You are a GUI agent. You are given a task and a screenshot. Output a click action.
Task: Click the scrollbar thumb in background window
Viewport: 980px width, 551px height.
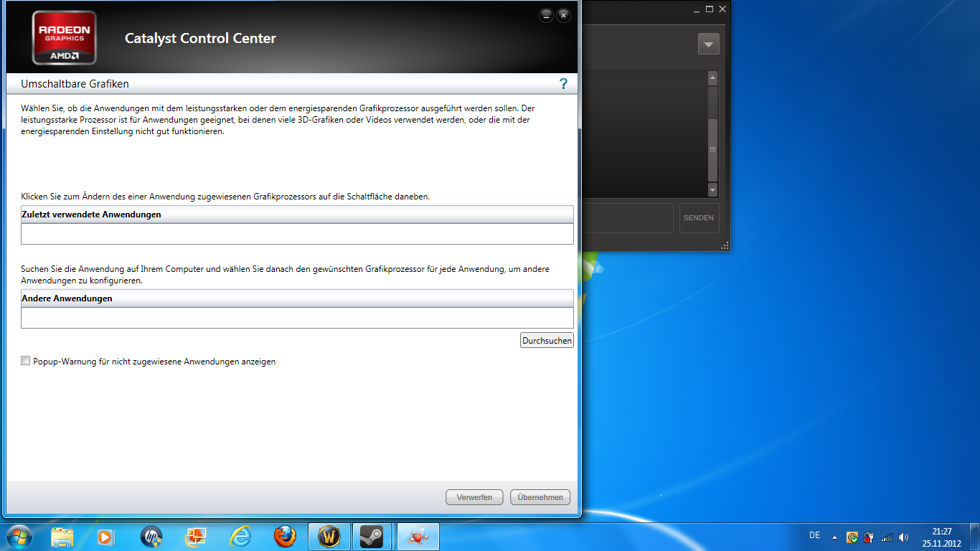tap(712, 149)
